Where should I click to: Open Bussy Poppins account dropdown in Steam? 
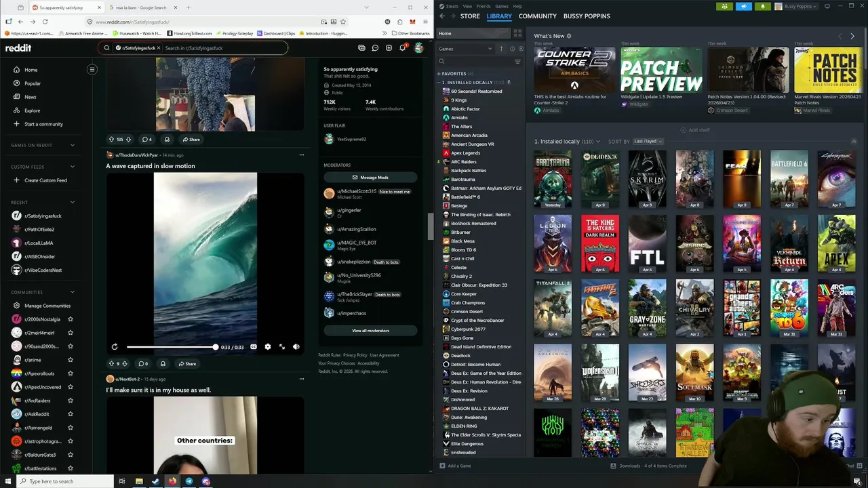[x=797, y=6]
